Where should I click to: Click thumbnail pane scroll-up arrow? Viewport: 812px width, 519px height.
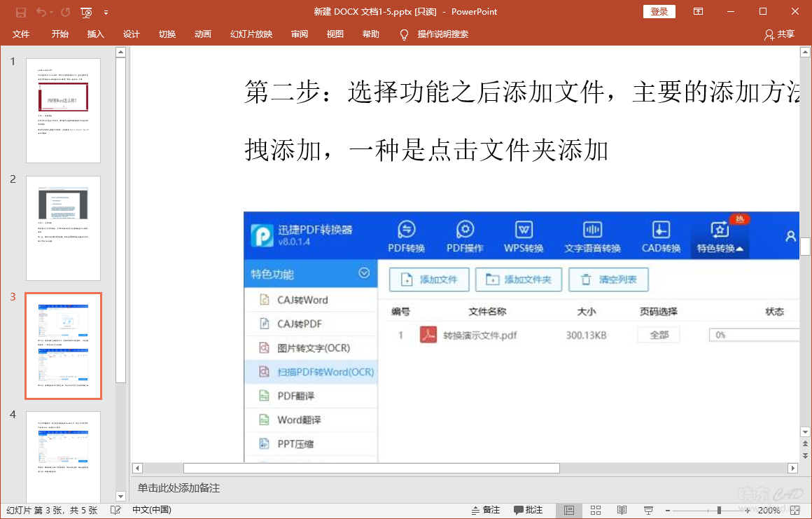[120, 52]
